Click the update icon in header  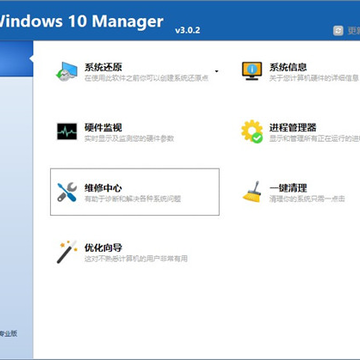338,31
